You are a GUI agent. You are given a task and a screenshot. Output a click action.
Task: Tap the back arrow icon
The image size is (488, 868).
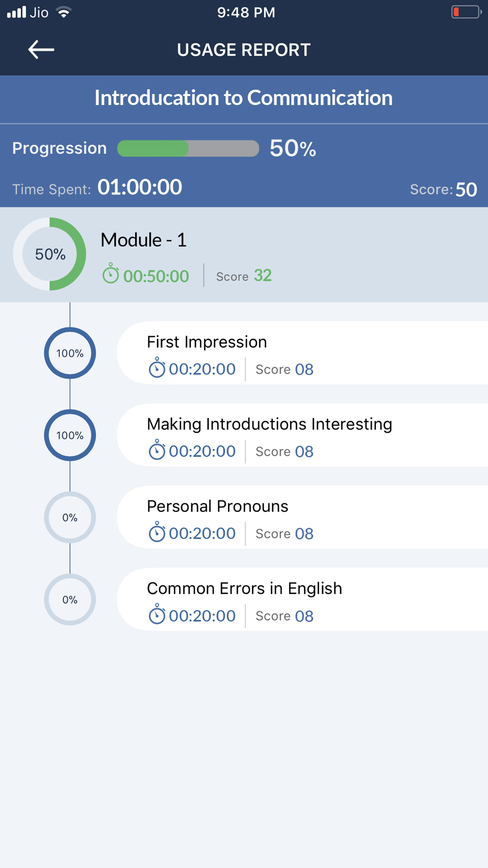[x=41, y=50]
